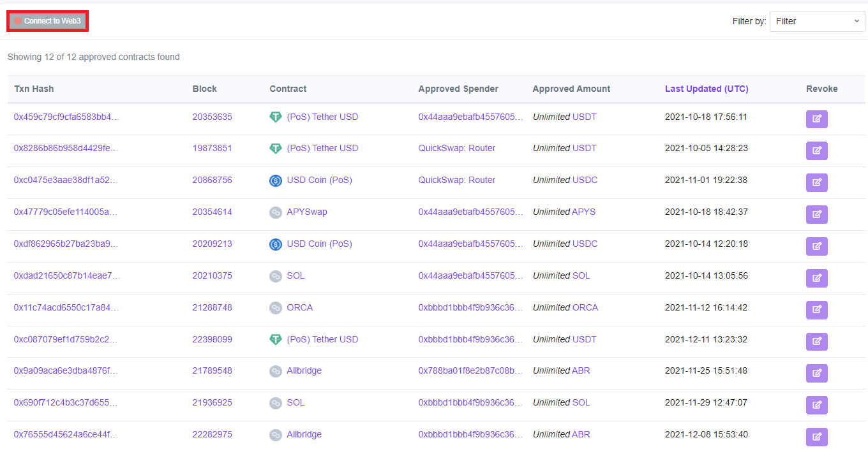Click the APYS approved amount token link

click(x=584, y=212)
